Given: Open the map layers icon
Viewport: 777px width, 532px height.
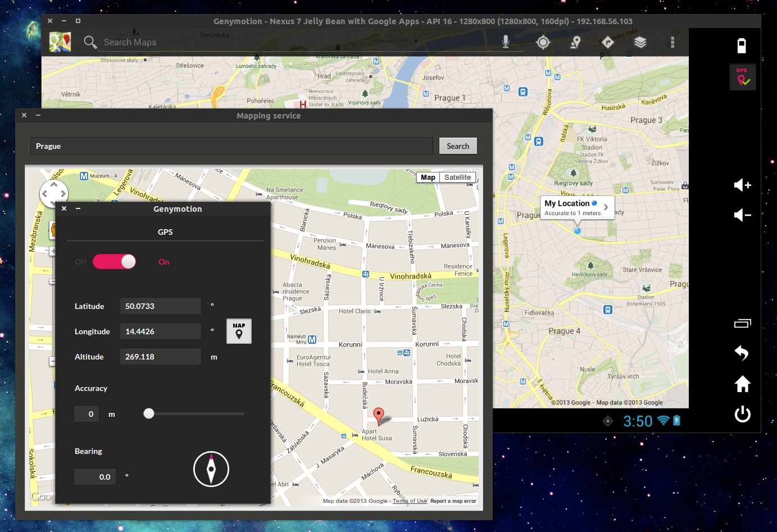Looking at the screenshot, I should [640, 42].
